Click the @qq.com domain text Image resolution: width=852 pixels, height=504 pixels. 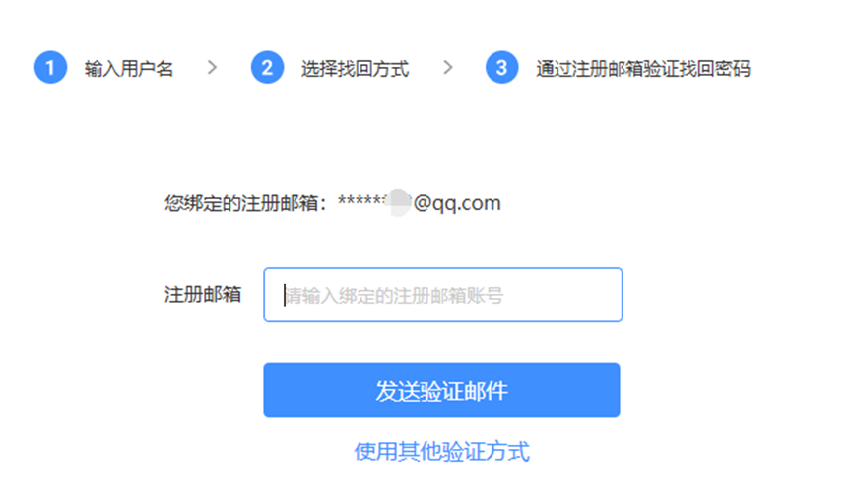[457, 203]
